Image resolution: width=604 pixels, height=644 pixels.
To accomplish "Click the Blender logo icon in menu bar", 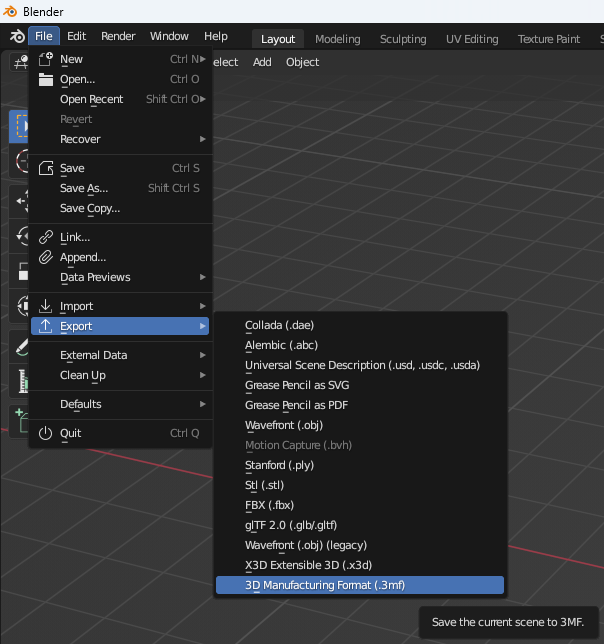I will point(17,37).
